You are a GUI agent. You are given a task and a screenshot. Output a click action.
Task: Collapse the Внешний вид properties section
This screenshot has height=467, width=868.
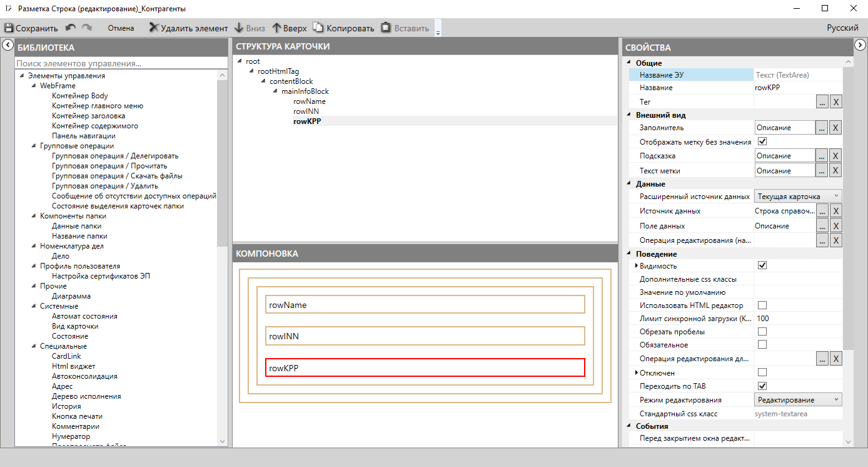coord(628,115)
